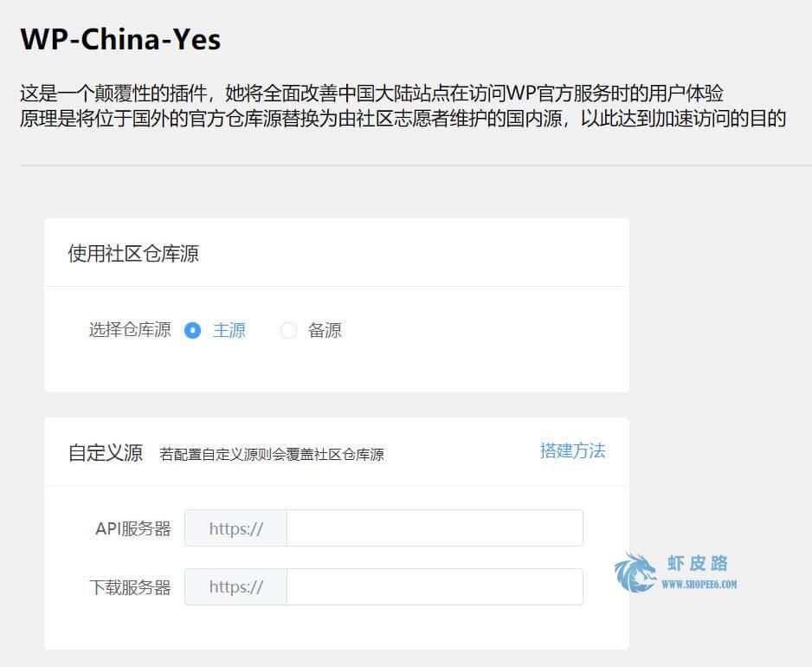Click the blue dragon logo icon
This screenshot has height=667, width=812.
pos(635,573)
